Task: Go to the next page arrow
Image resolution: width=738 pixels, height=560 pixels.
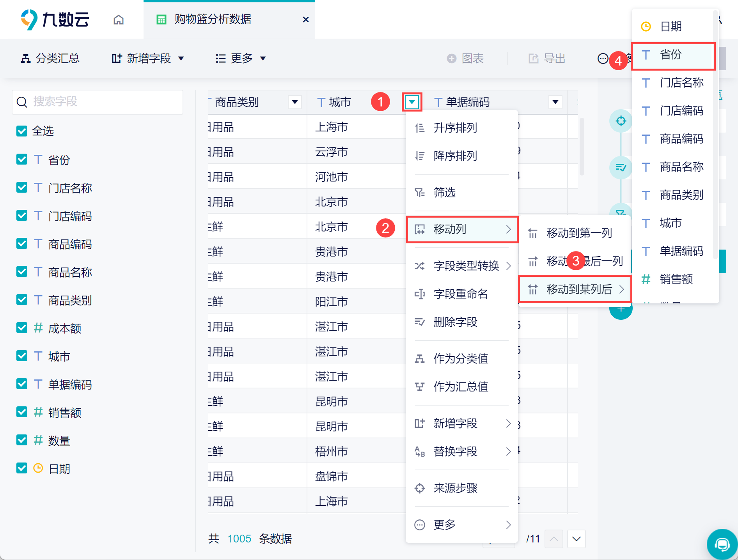Action: 577,539
